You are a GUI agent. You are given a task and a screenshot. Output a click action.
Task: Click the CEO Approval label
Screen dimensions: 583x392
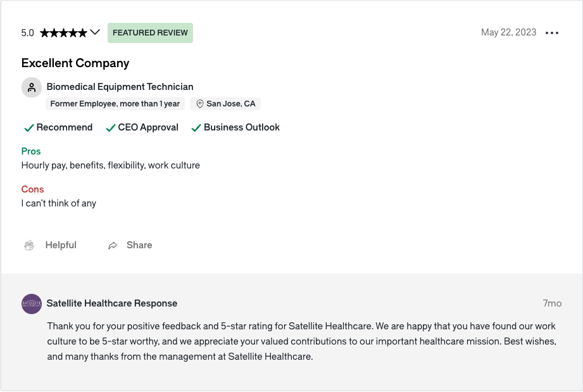[x=148, y=127]
